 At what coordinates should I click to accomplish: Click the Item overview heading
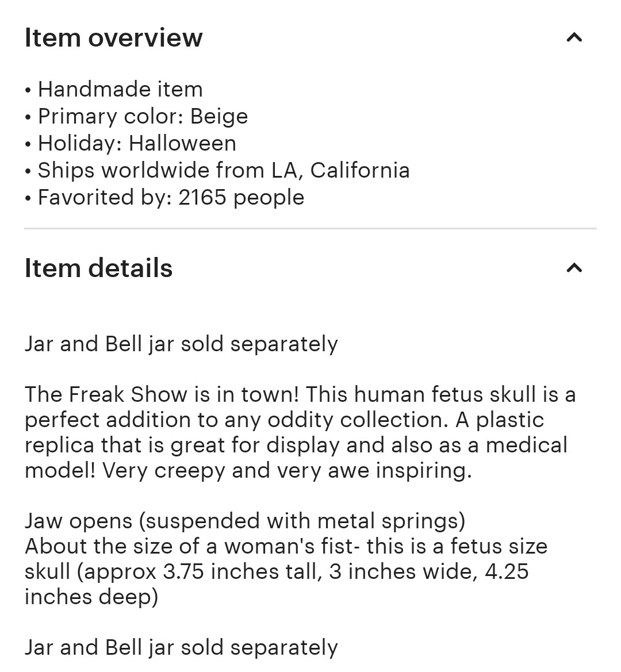(x=113, y=38)
